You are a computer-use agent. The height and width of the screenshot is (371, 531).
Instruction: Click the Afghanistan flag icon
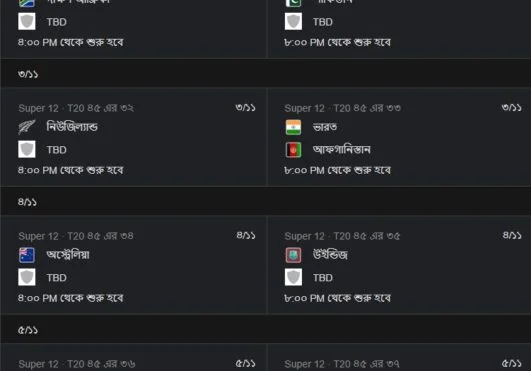click(x=293, y=150)
